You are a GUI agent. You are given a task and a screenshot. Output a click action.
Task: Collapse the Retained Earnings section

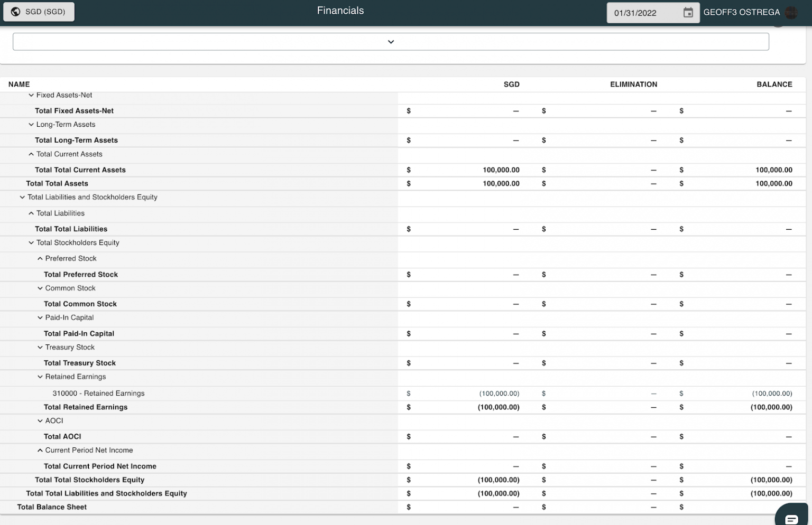coord(40,377)
